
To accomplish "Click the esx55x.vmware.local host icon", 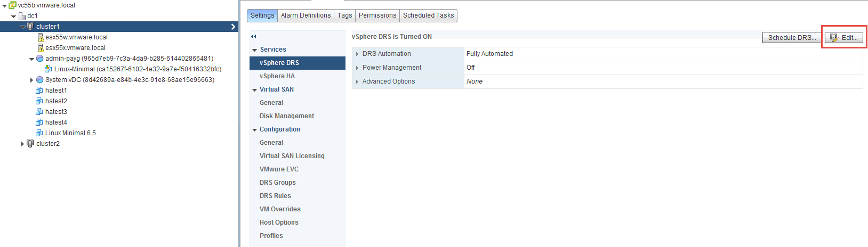I will point(41,48).
